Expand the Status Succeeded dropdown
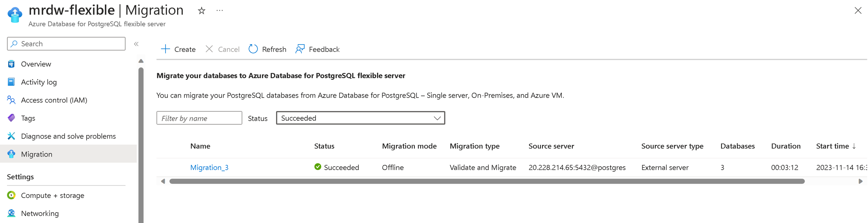This screenshot has height=223, width=868. point(360,118)
